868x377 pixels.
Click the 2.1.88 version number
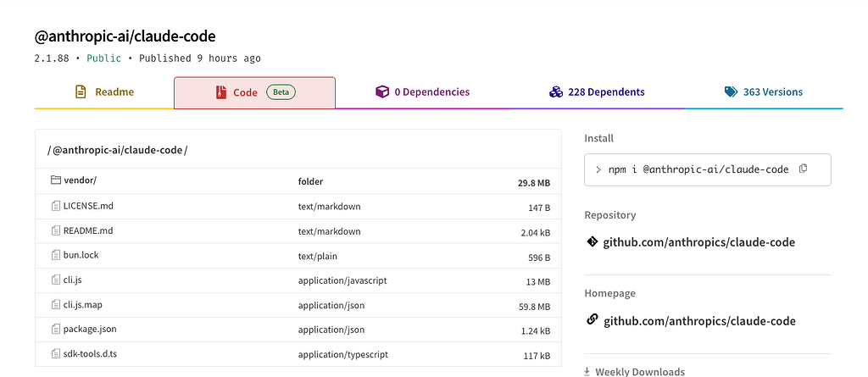point(52,58)
